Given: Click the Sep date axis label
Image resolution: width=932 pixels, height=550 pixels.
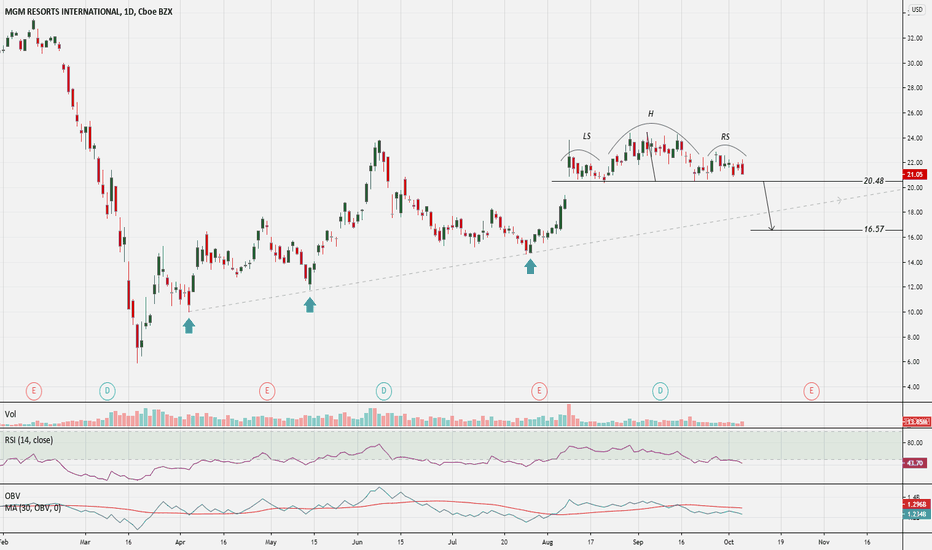Looking at the screenshot, I should point(638,542).
